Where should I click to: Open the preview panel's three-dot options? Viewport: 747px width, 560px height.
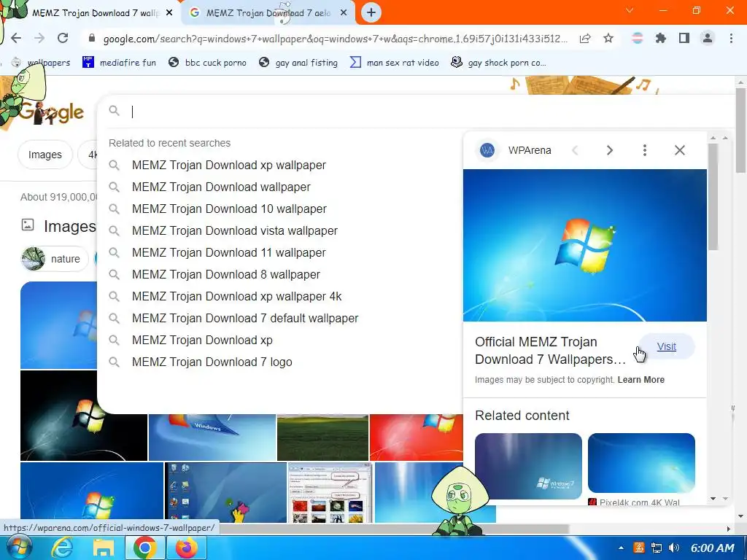(x=645, y=150)
